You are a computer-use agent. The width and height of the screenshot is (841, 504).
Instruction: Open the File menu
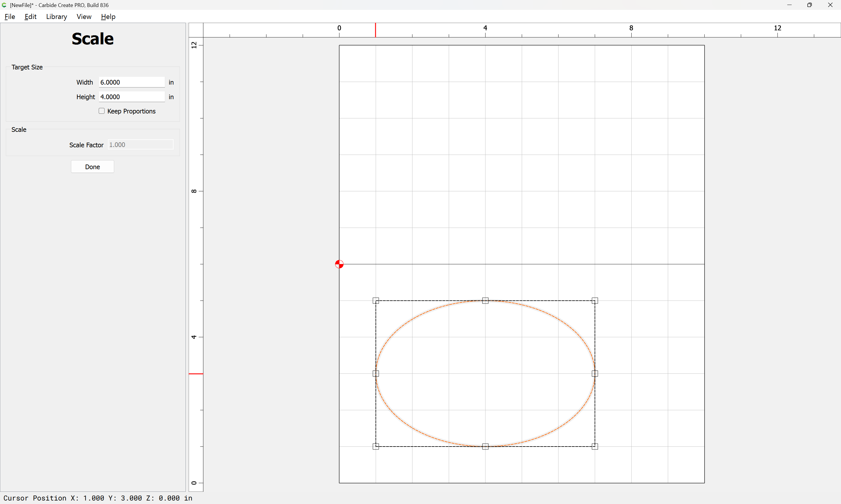(10, 17)
